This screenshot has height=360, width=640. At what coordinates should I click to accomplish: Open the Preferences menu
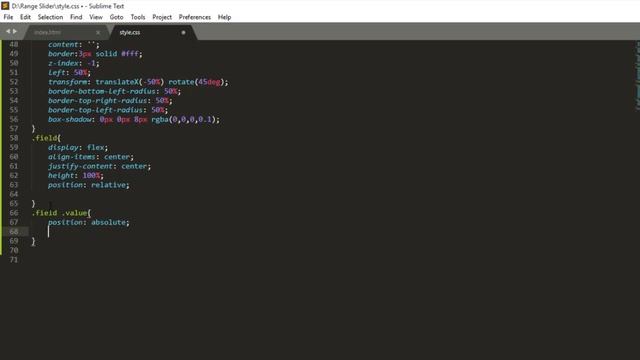pos(195,17)
